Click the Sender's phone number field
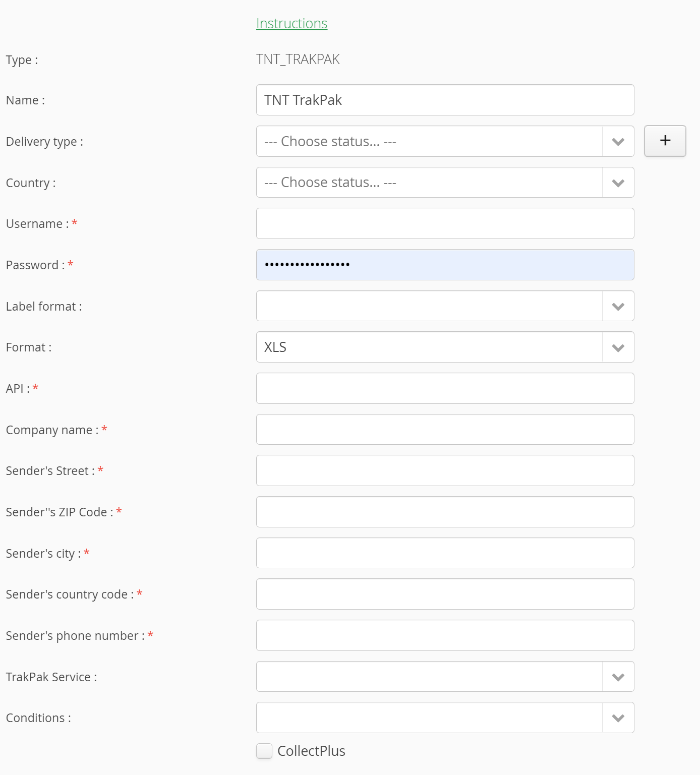Image resolution: width=700 pixels, height=775 pixels. pos(445,635)
